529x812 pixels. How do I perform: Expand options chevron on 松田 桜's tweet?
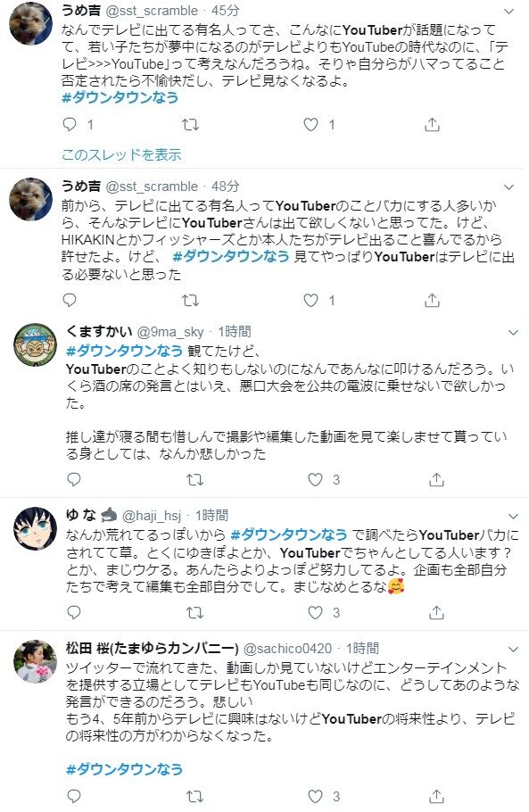(x=514, y=650)
